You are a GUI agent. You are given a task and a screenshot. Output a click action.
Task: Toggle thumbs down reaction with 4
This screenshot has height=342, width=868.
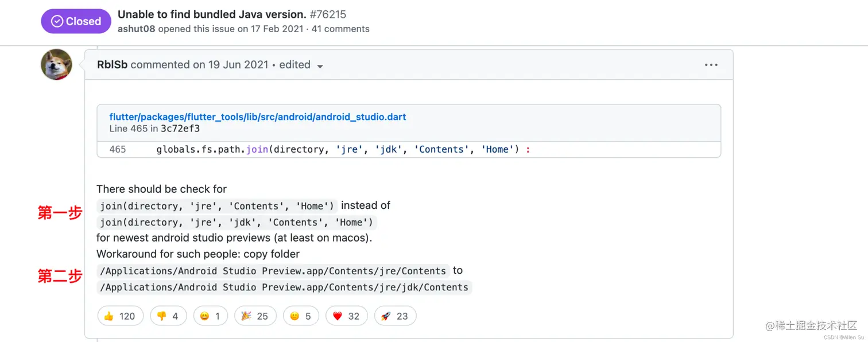pos(168,316)
